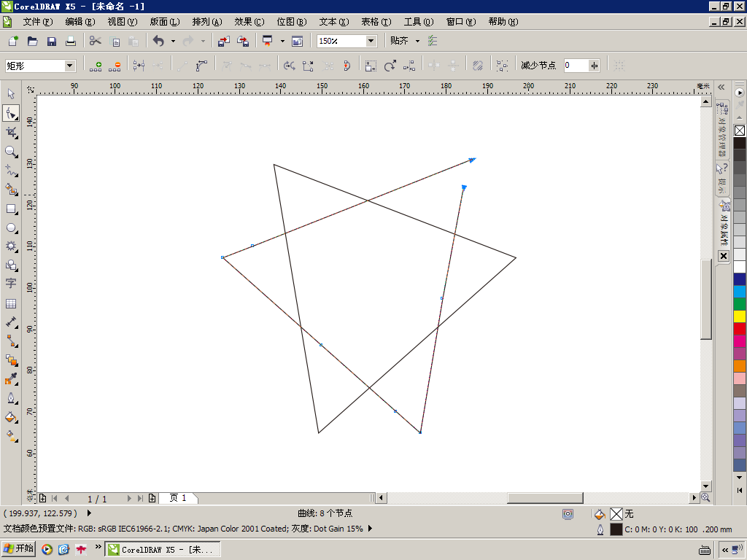Expand the coordinates status arrow
Screen dimensions: 747x560
click(x=89, y=513)
